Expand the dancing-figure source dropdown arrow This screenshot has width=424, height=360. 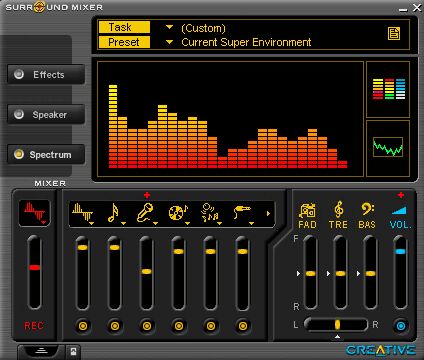pyautogui.click(x=219, y=223)
